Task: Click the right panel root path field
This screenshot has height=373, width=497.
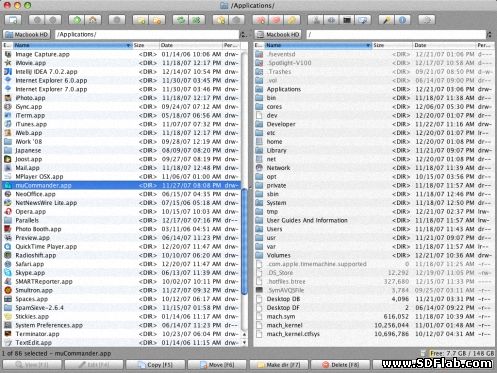Action: 396,34
